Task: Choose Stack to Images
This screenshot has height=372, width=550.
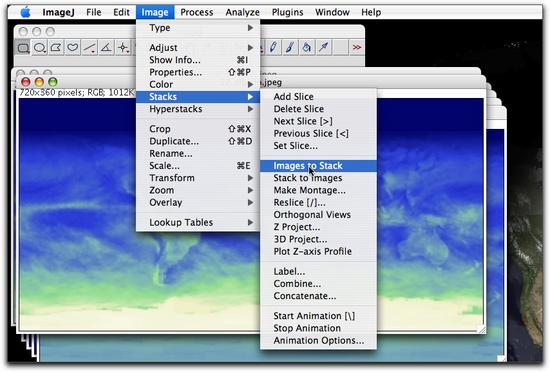Action: [x=318, y=178]
